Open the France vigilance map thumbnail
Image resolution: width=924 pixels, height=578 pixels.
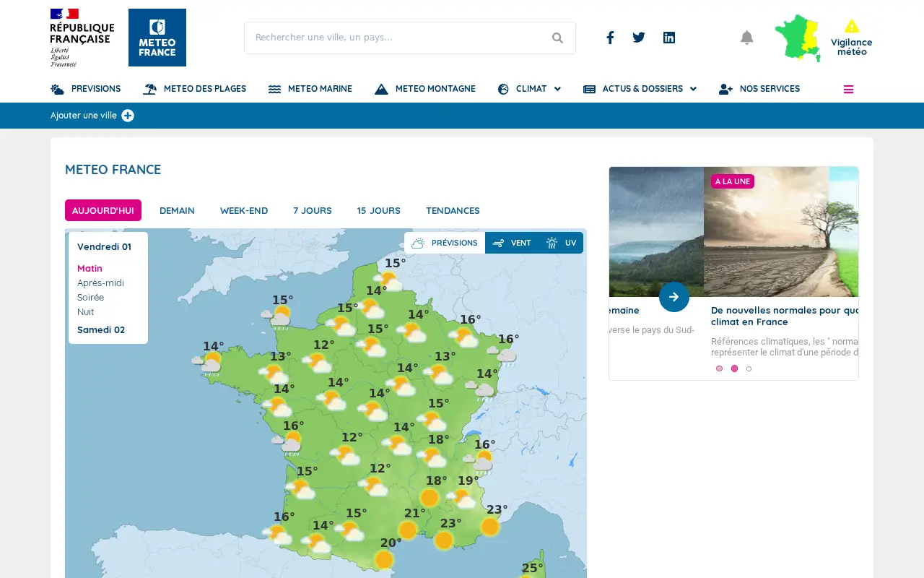798,38
